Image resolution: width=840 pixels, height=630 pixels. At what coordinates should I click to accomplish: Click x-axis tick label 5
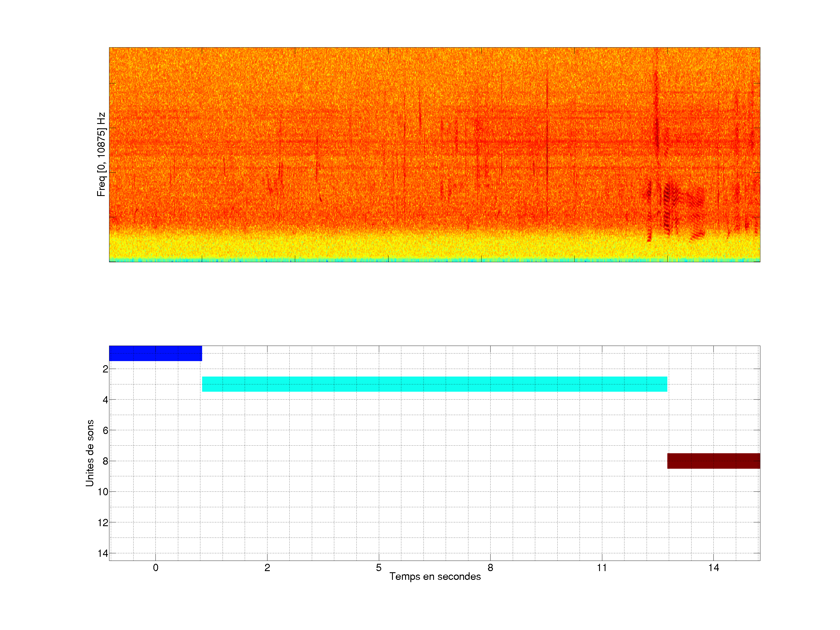click(x=379, y=568)
